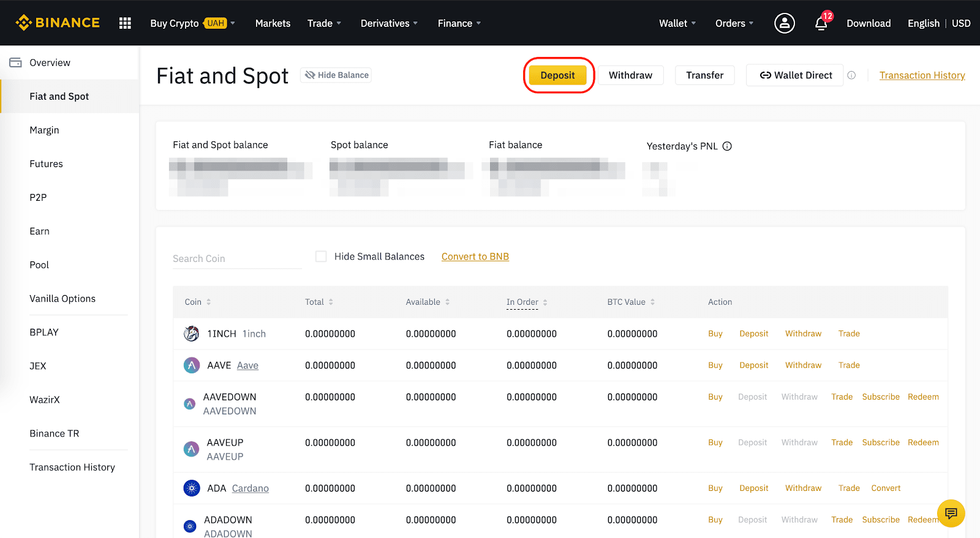Click Subscribe in the AAVEDOWN row
This screenshot has height=538, width=980.
[x=881, y=397]
